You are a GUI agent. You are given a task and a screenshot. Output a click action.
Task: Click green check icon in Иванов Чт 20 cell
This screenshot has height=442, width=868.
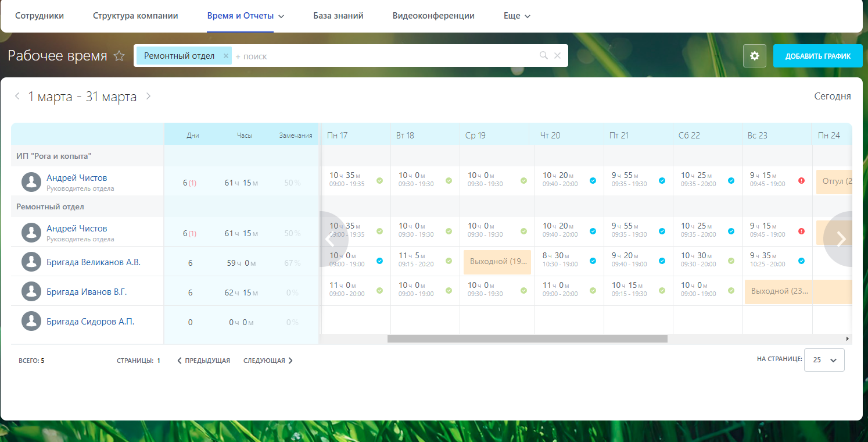click(x=593, y=290)
